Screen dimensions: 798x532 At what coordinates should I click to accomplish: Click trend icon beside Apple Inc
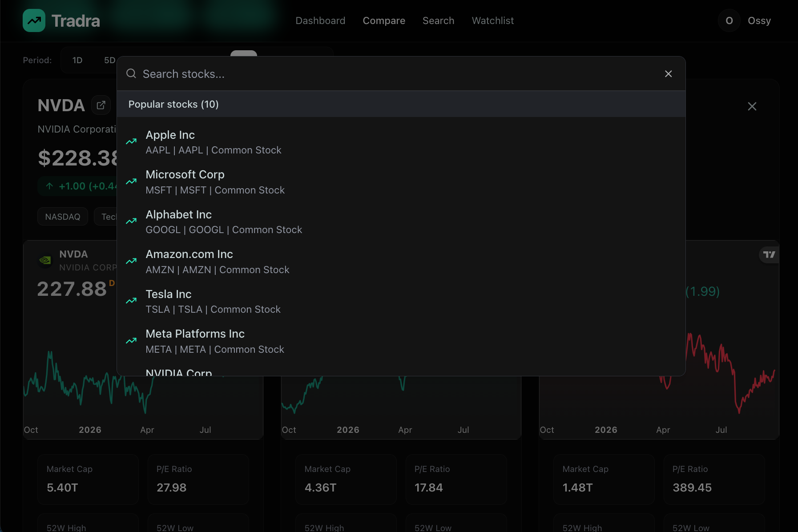coord(131,141)
